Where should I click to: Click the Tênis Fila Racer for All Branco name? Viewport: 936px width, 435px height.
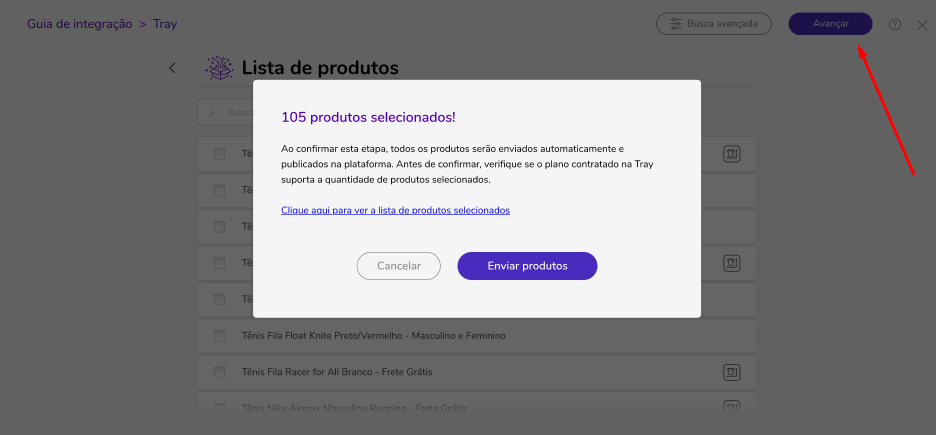(x=337, y=372)
